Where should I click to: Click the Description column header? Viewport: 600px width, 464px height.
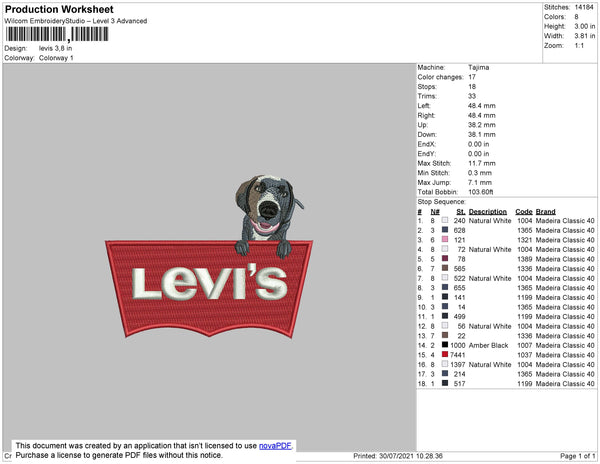coord(488,212)
